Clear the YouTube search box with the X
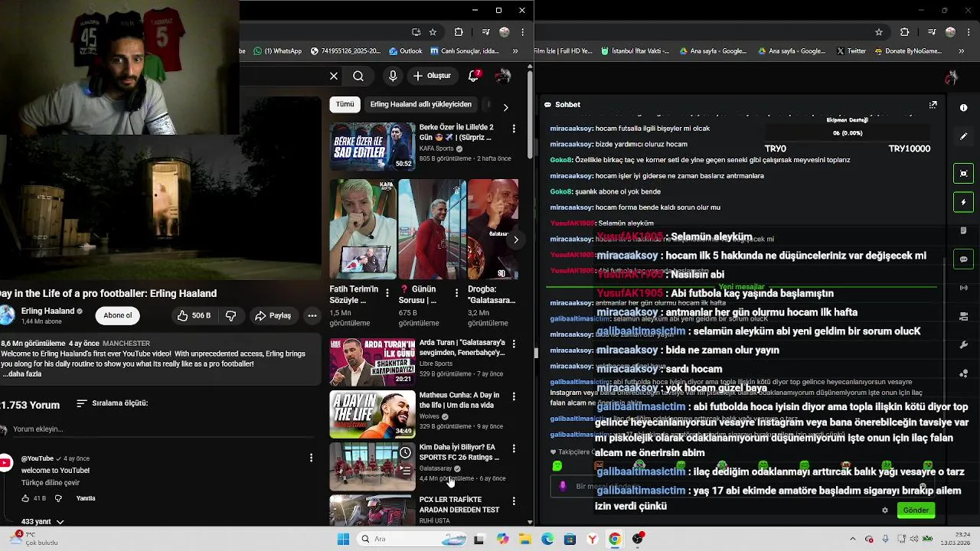 click(334, 76)
